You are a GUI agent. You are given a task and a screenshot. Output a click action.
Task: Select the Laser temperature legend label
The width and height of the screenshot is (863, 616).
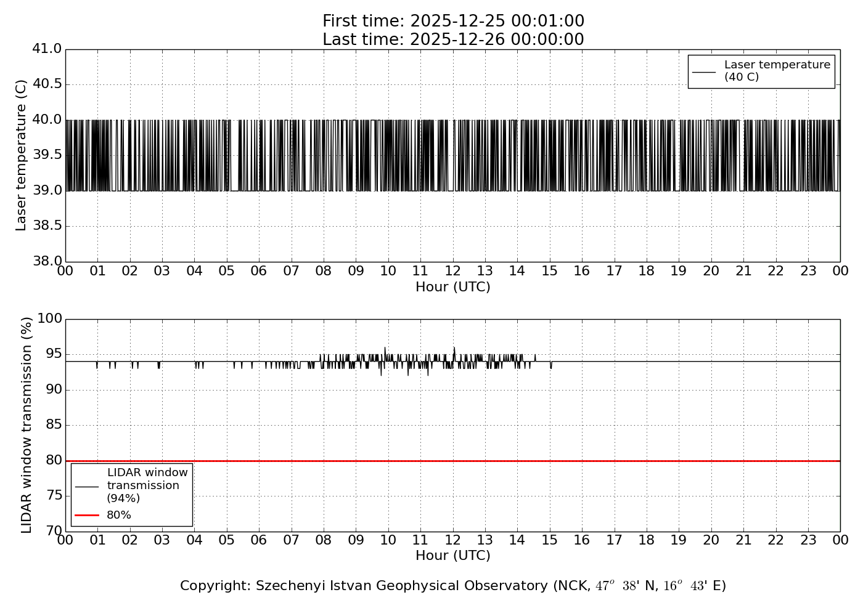[777, 71]
